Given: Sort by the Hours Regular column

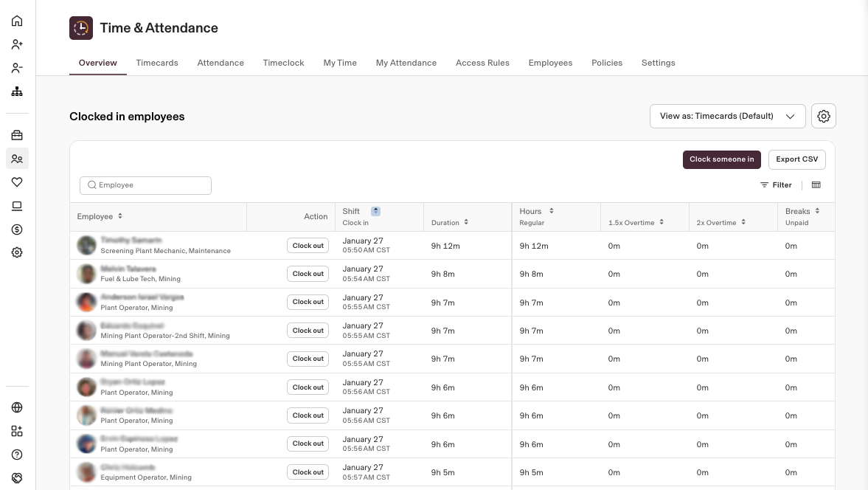Looking at the screenshot, I should coord(552,211).
